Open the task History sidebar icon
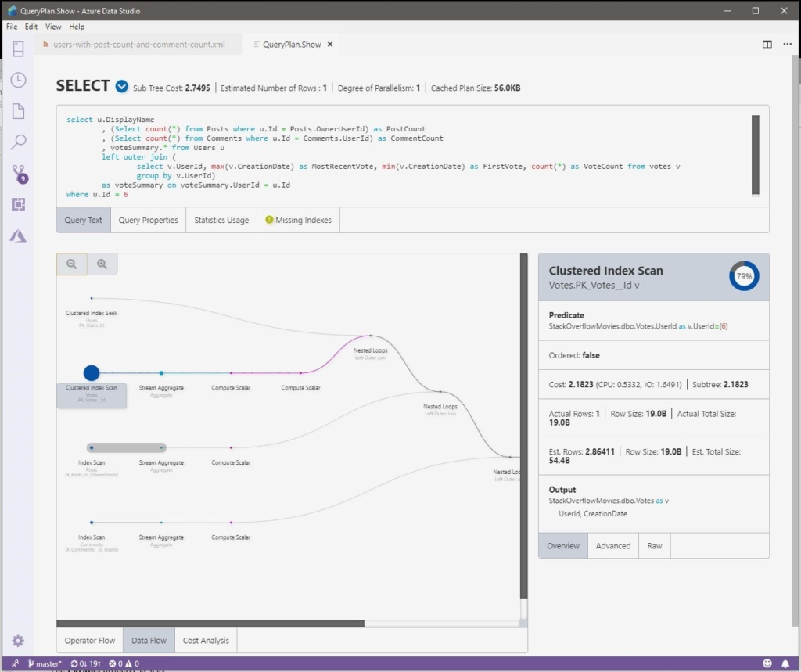Screen dimensions: 801x672 pyautogui.click(x=18, y=79)
